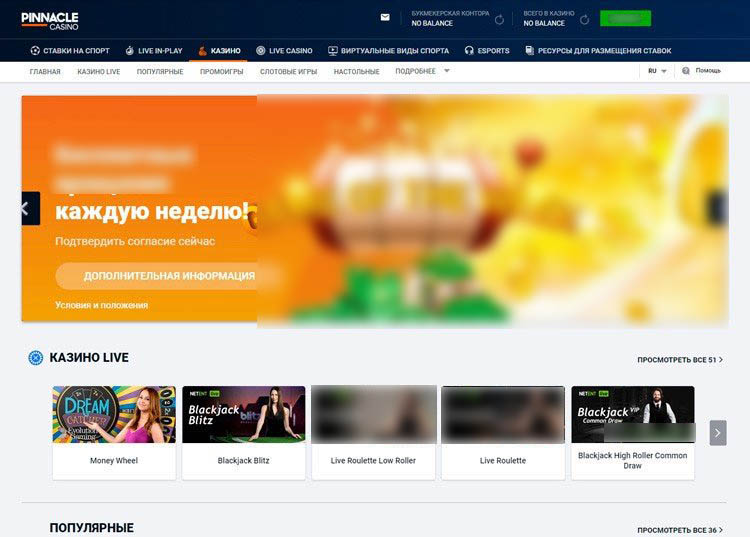
Task: Click the Pinnacle Casino logo
Action: tap(49, 19)
